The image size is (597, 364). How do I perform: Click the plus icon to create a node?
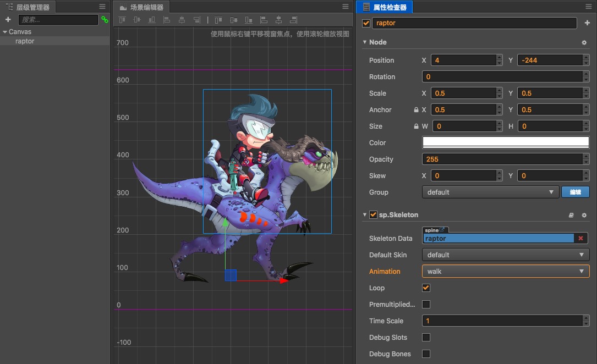click(x=8, y=19)
